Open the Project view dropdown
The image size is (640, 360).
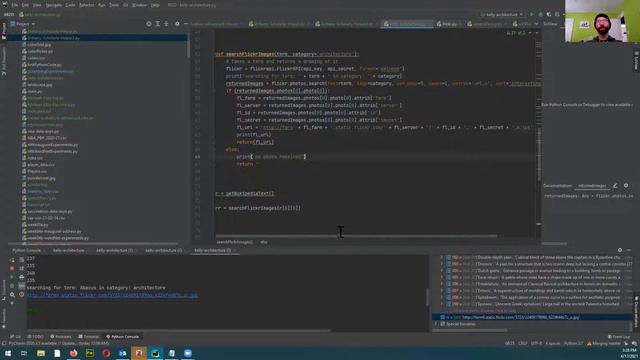point(22,24)
